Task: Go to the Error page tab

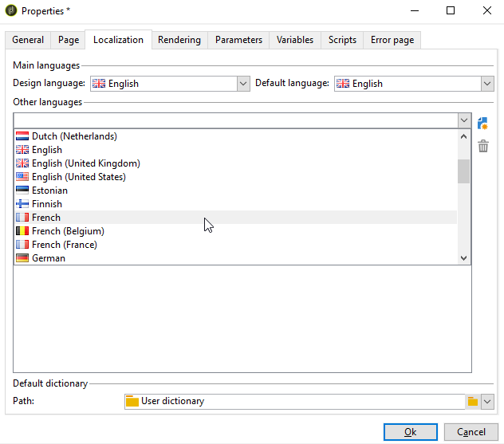Action: (x=392, y=40)
